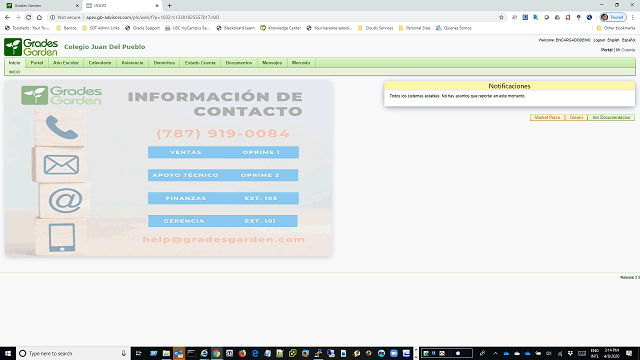Viewport: 640px width, 360px height.
Task: Open the Other bookmarks folder
Action: (616, 28)
